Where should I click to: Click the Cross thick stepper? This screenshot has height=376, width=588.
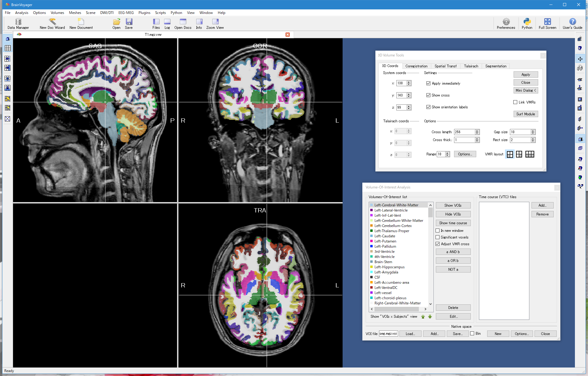click(x=477, y=140)
